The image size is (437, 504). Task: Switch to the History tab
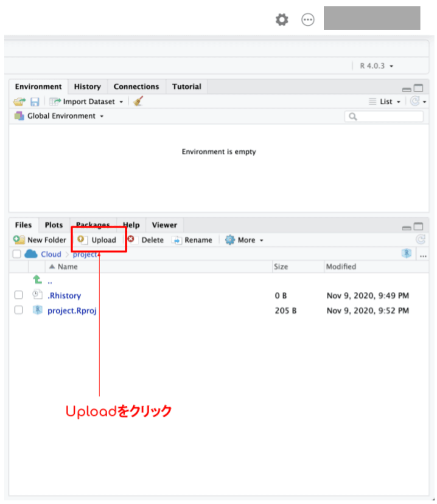coord(87,87)
